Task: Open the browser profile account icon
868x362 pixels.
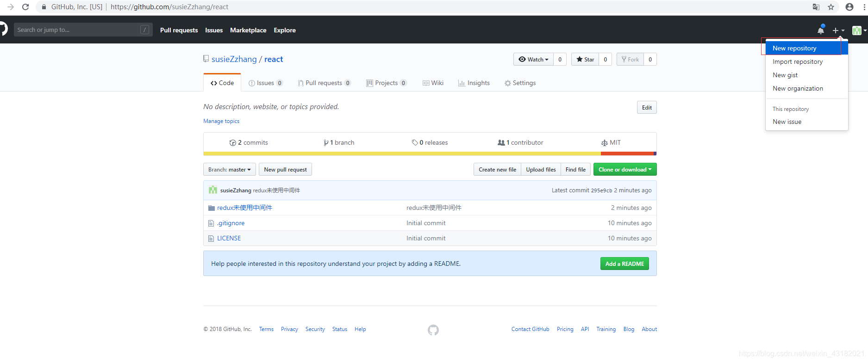Action: click(849, 7)
